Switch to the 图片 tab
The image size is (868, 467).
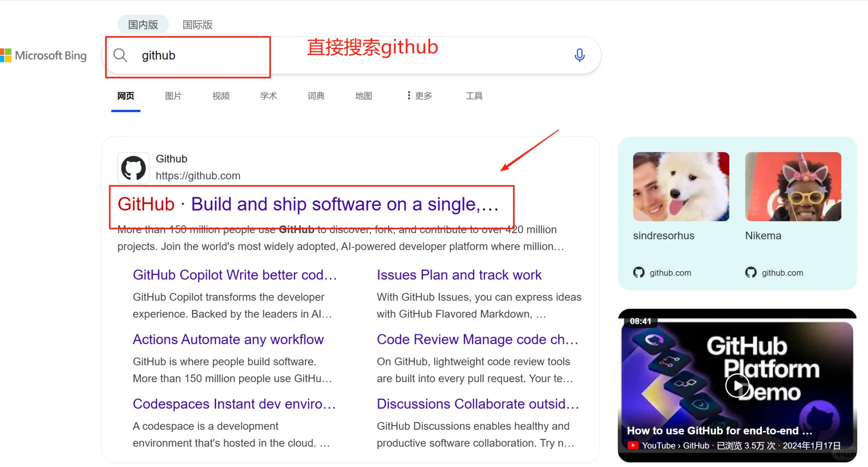click(x=173, y=96)
